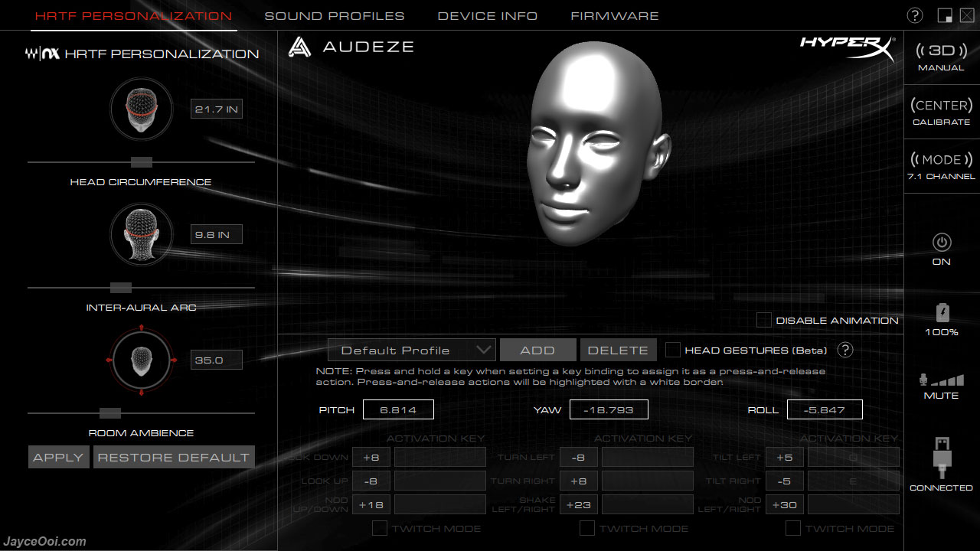Open the Default Profile dropdown

pyautogui.click(x=412, y=350)
